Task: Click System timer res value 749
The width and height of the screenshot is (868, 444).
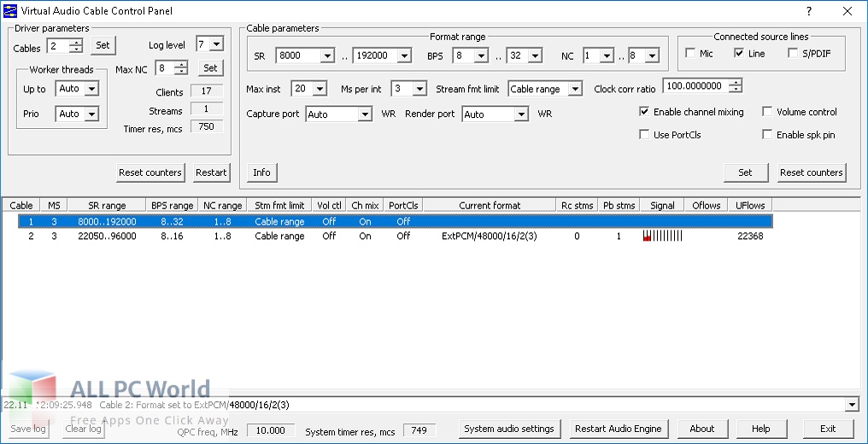Action: (x=419, y=430)
